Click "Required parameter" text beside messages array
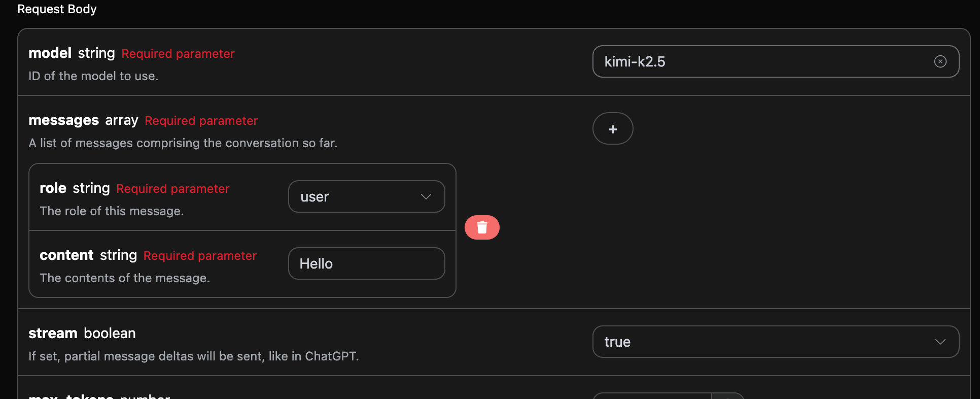980x399 pixels. 201,121
